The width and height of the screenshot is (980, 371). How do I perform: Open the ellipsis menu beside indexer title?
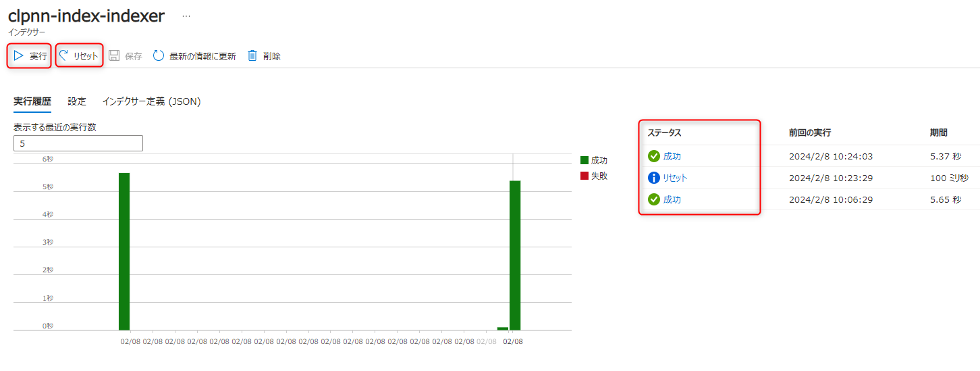(186, 16)
